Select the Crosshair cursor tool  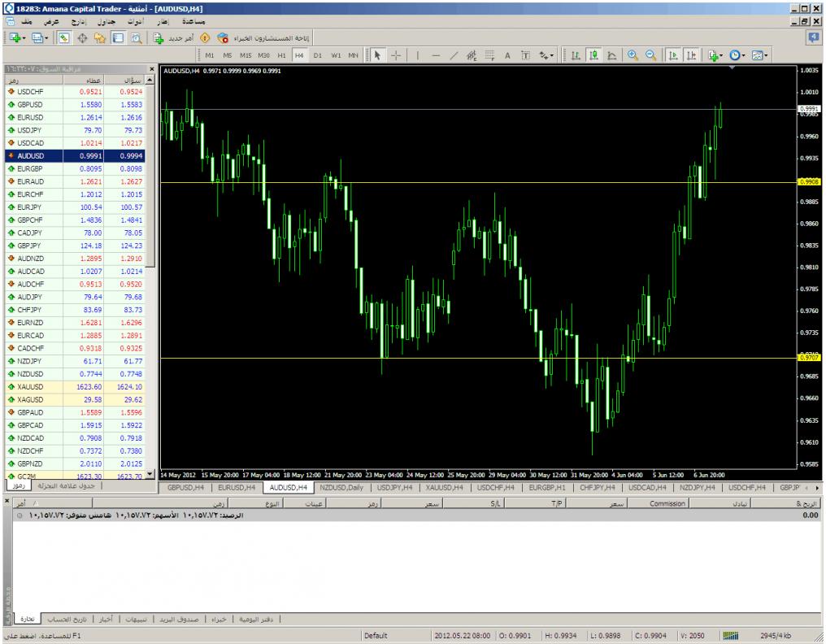[x=396, y=54]
